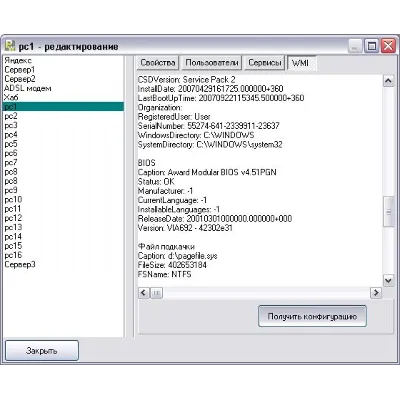
Task: Click the horizontal scroll left arrow
Action: (143, 293)
